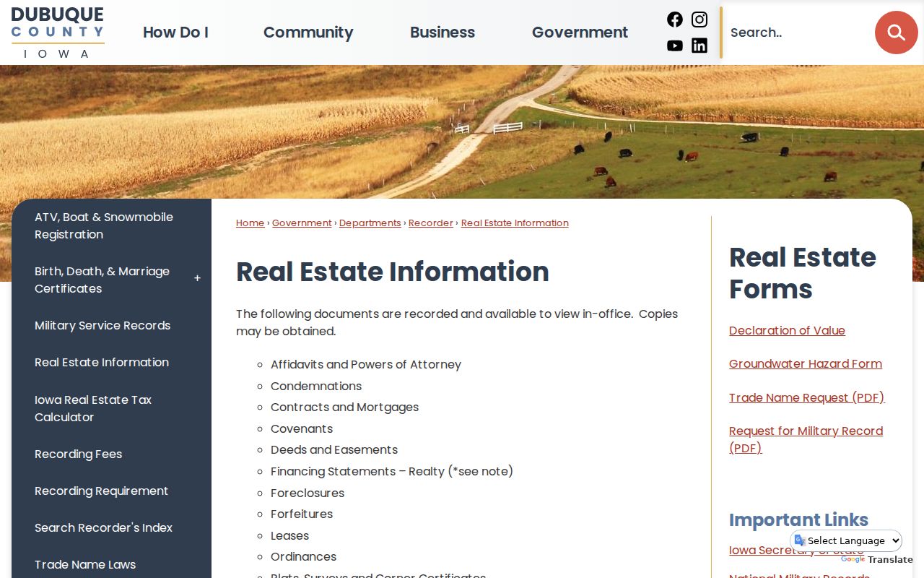Click into the Search text field
Viewport: 924px width, 578px height.
pos(798,33)
